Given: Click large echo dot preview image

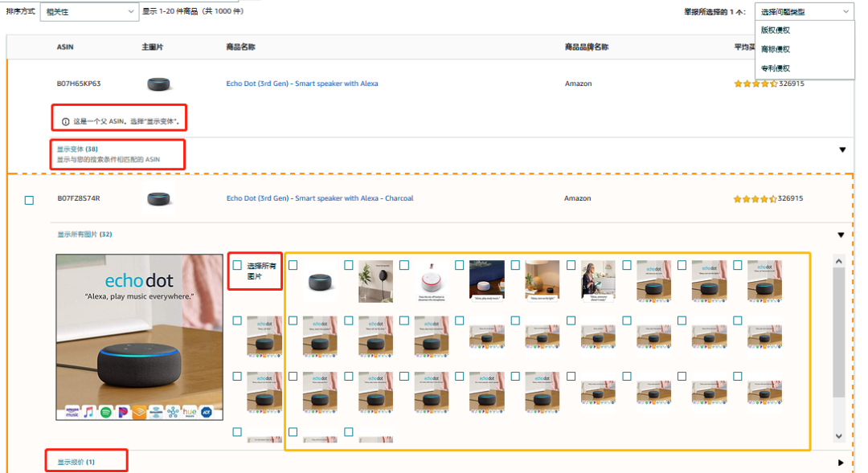Looking at the screenshot, I should point(140,337).
